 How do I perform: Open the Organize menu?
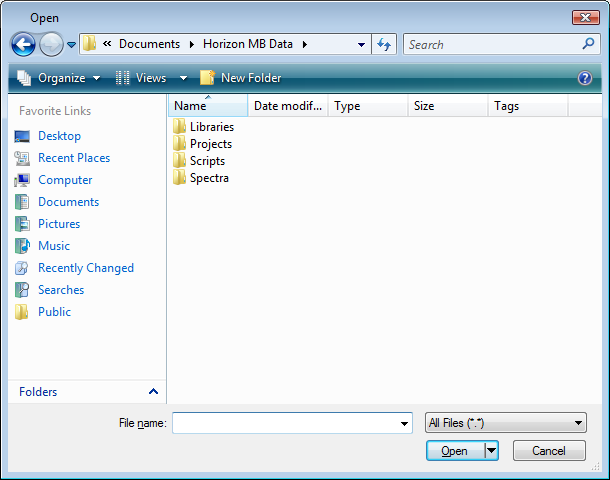(x=60, y=78)
